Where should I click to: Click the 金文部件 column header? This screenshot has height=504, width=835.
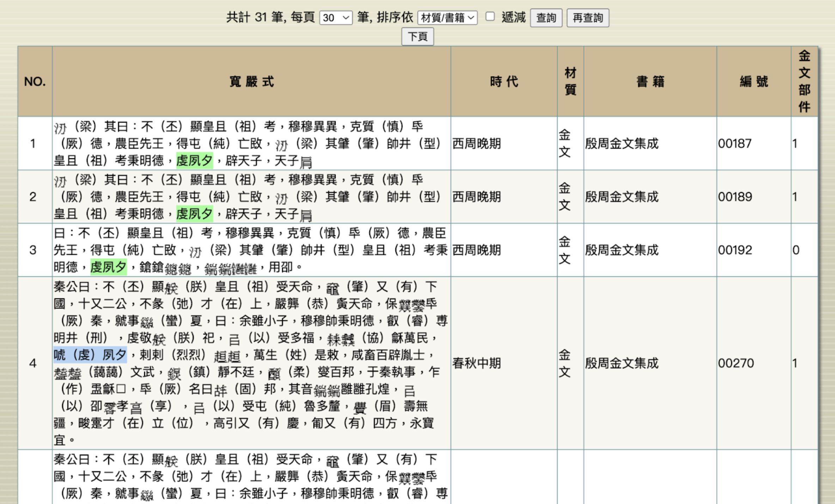point(804,81)
